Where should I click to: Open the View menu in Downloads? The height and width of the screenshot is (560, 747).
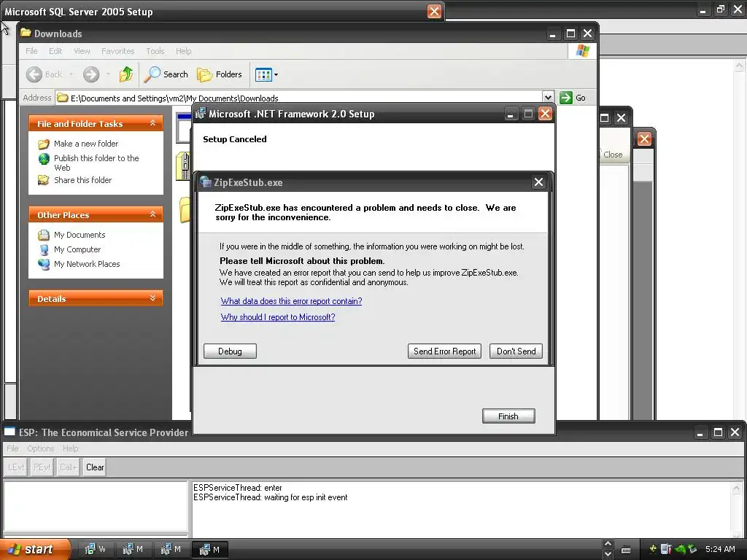point(82,51)
